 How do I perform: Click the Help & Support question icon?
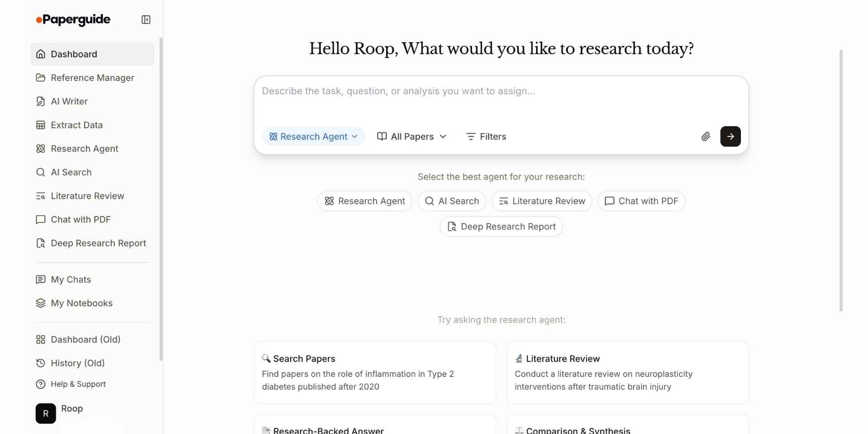[x=41, y=384]
